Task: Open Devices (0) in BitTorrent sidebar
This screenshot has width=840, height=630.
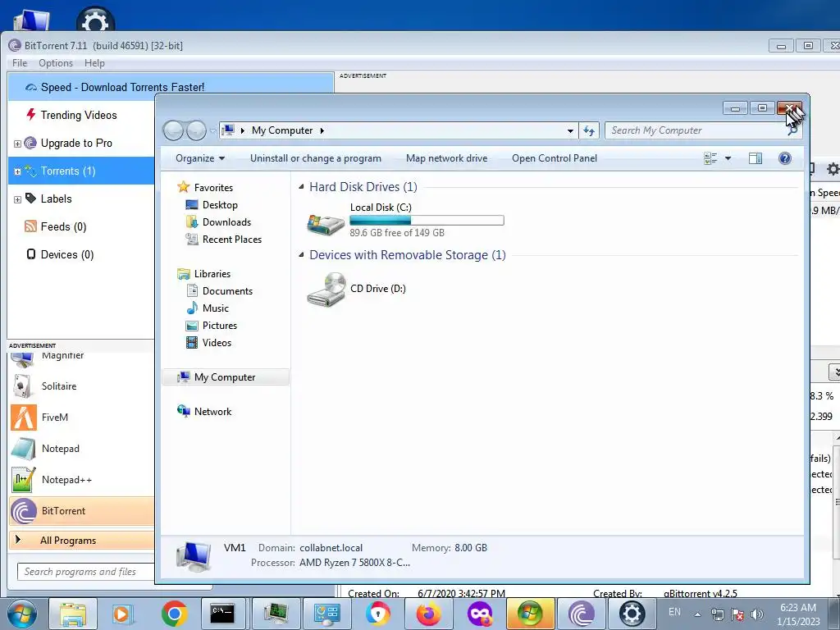Action: 67,254
